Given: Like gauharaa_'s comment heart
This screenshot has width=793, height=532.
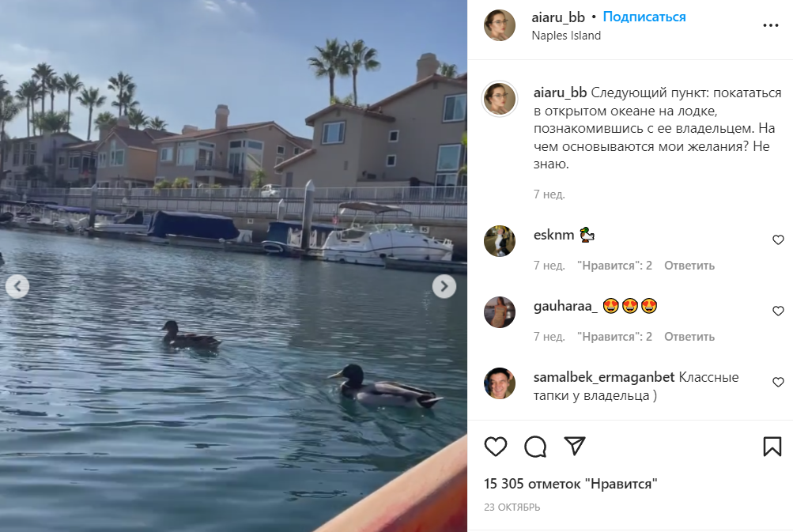Looking at the screenshot, I should [778, 311].
